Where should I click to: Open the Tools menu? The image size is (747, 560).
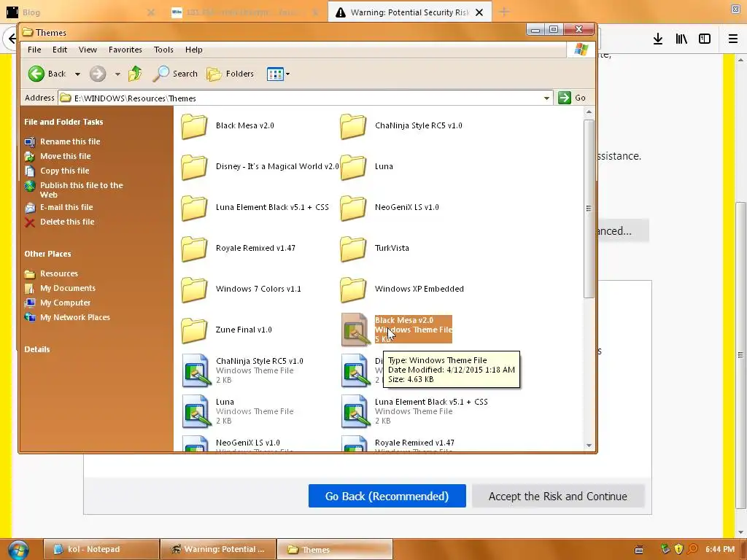(x=163, y=50)
